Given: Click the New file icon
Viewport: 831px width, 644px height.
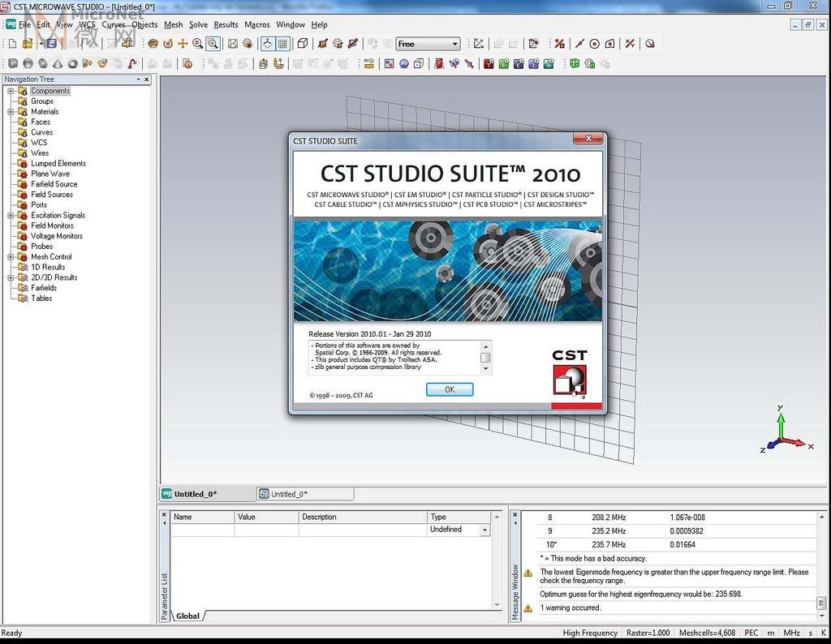Looking at the screenshot, I should 13,44.
